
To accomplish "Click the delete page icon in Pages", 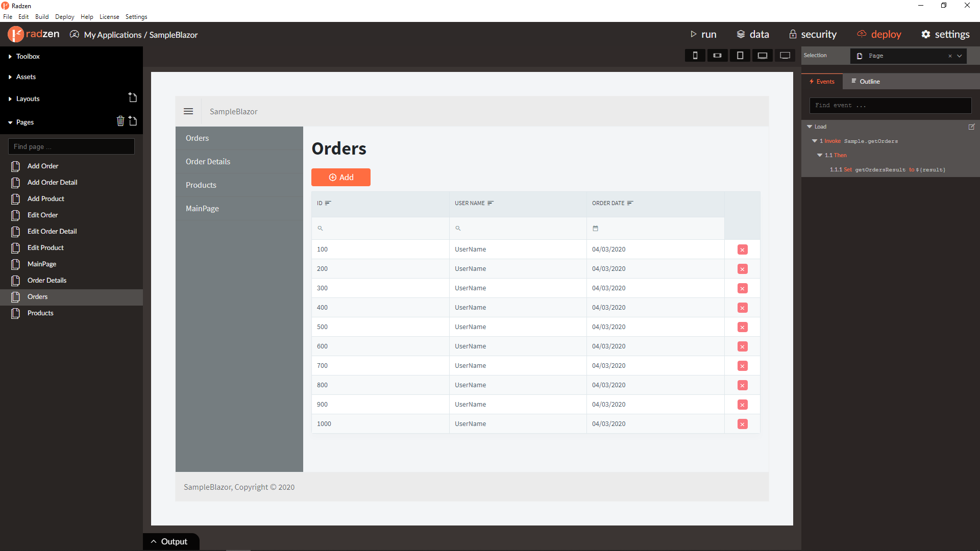I will point(120,121).
